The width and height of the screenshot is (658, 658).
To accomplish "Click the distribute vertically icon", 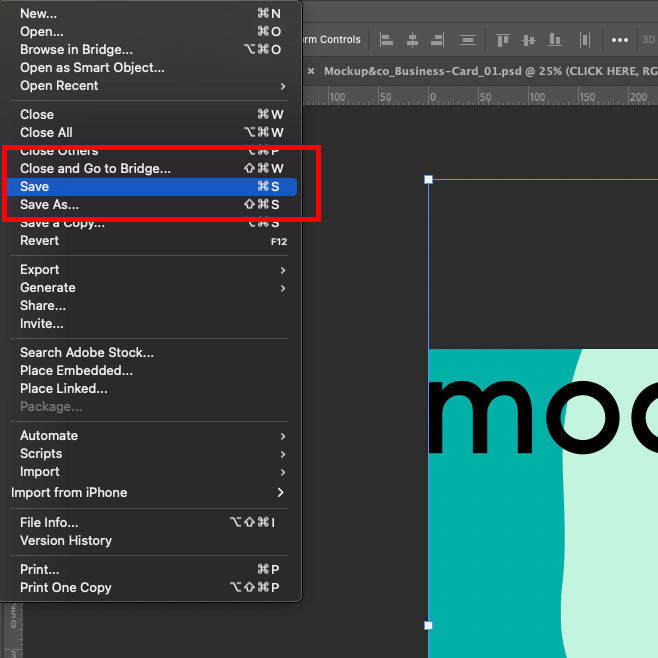I will pyautogui.click(x=467, y=40).
